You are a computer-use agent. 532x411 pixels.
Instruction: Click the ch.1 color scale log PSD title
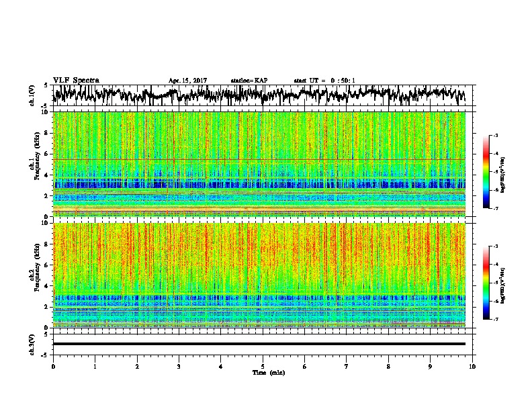click(x=503, y=175)
